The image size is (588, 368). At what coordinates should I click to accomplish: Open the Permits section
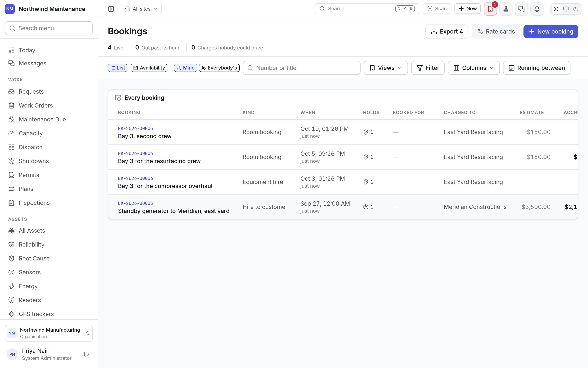click(x=49, y=175)
